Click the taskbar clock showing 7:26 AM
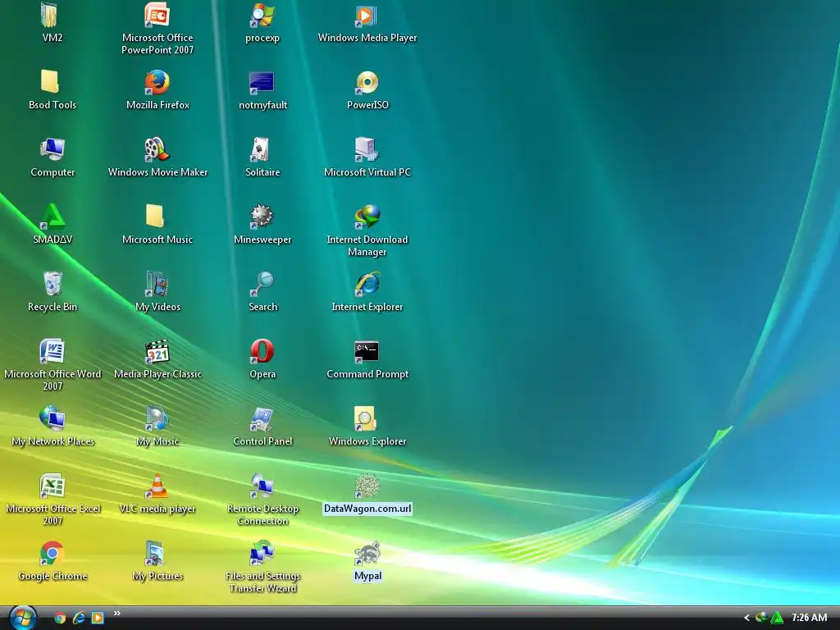Screen dimensions: 840x630 pyautogui.click(x=809, y=618)
